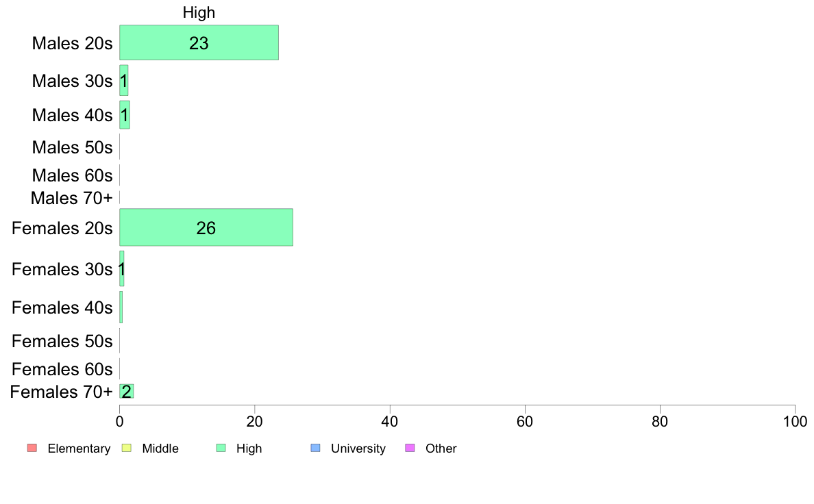Click the Middle yellow legend swatch
The height and width of the screenshot is (504, 814).
126,448
